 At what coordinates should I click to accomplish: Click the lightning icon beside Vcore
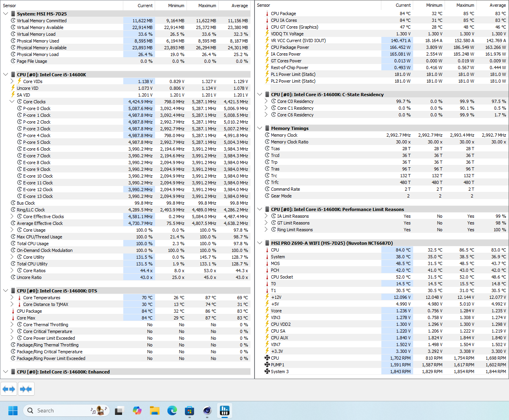(x=267, y=311)
